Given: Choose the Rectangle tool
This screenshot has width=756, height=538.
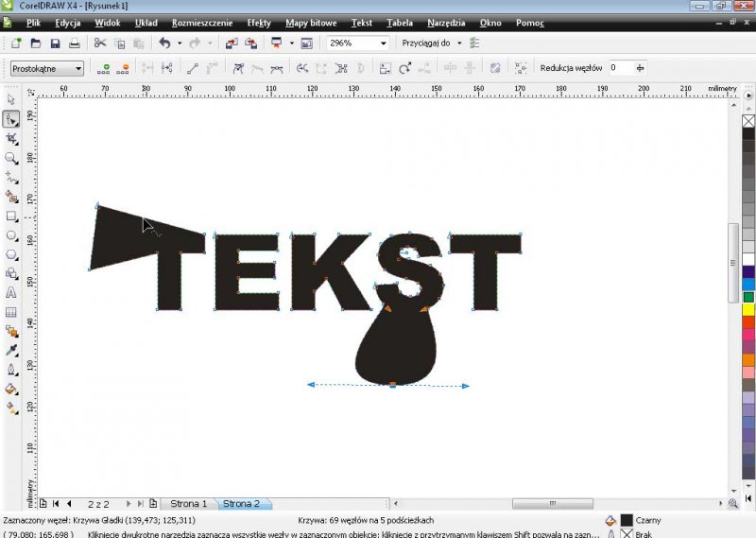Looking at the screenshot, I should coord(11,216).
